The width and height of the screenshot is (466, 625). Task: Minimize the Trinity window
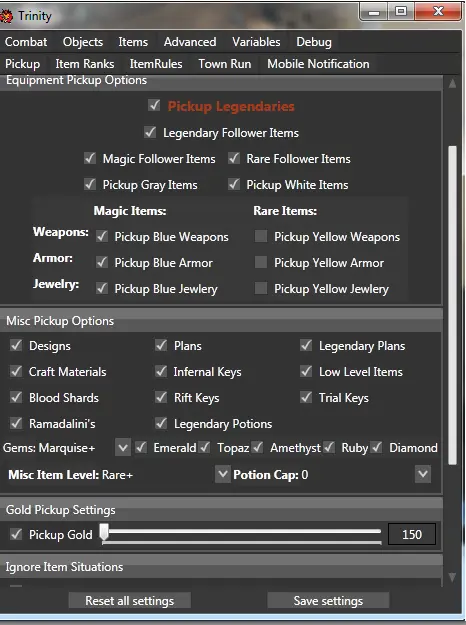373,12
